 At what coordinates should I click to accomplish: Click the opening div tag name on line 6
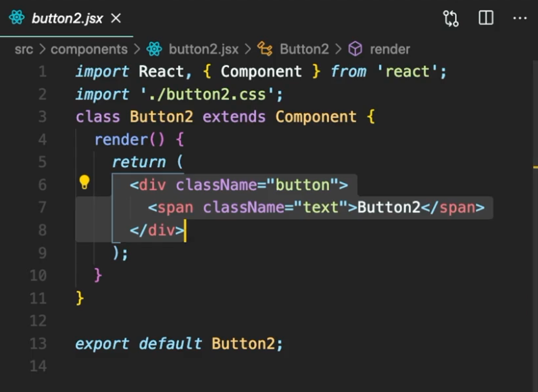(152, 185)
